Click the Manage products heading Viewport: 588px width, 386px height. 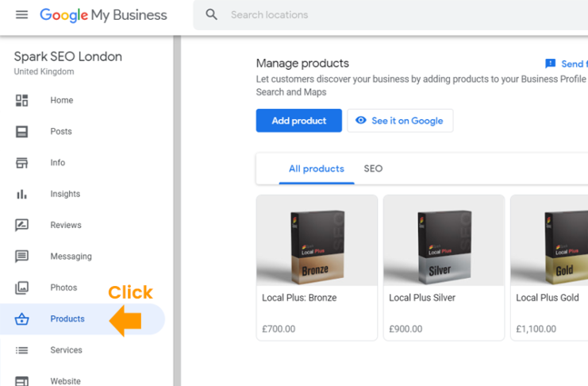(x=302, y=63)
